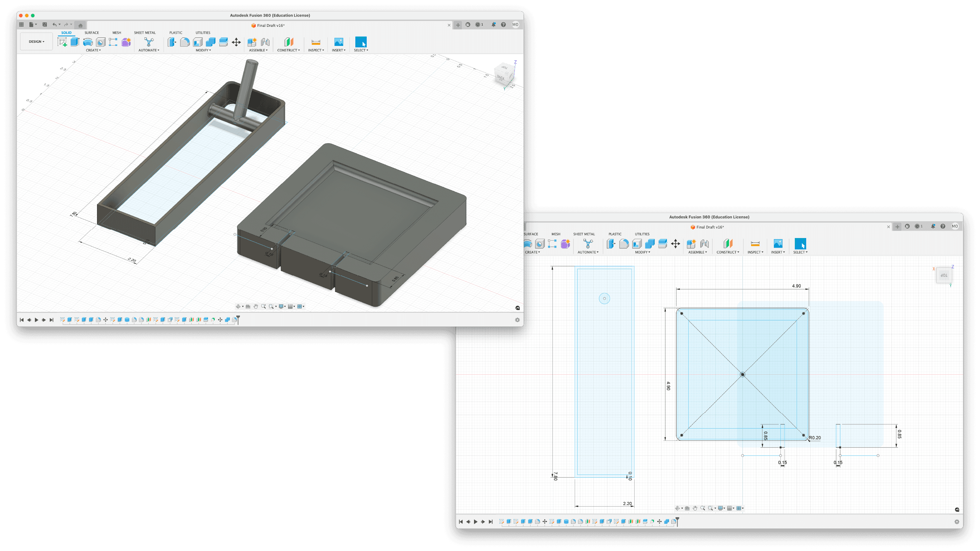Click Combine tool in left window's Modify group

click(x=211, y=42)
